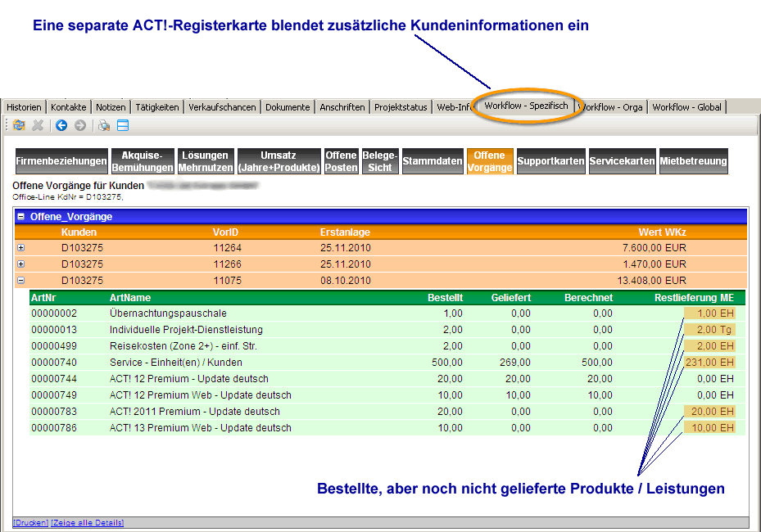Open the Stammdaten view
The image size is (761, 532).
tap(433, 161)
